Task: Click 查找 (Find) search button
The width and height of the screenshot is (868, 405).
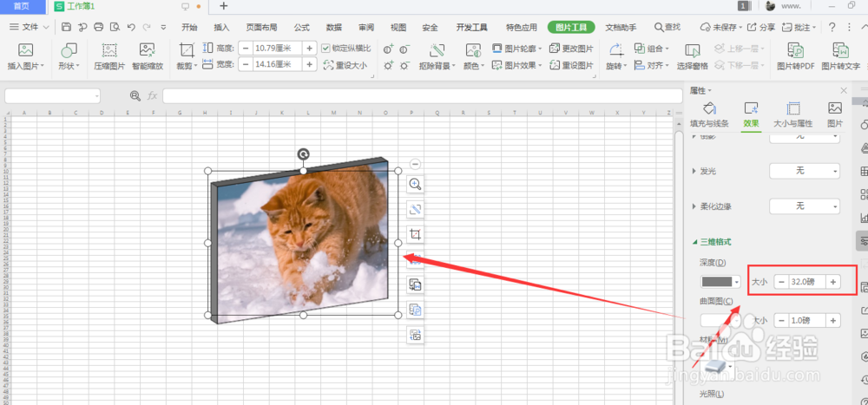Action: [667, 27]
